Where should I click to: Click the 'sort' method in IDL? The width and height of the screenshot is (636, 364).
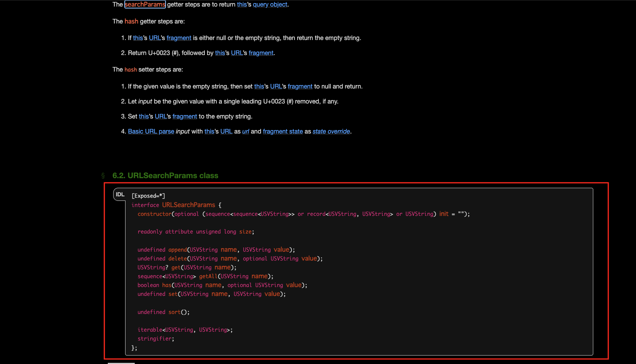174,312
